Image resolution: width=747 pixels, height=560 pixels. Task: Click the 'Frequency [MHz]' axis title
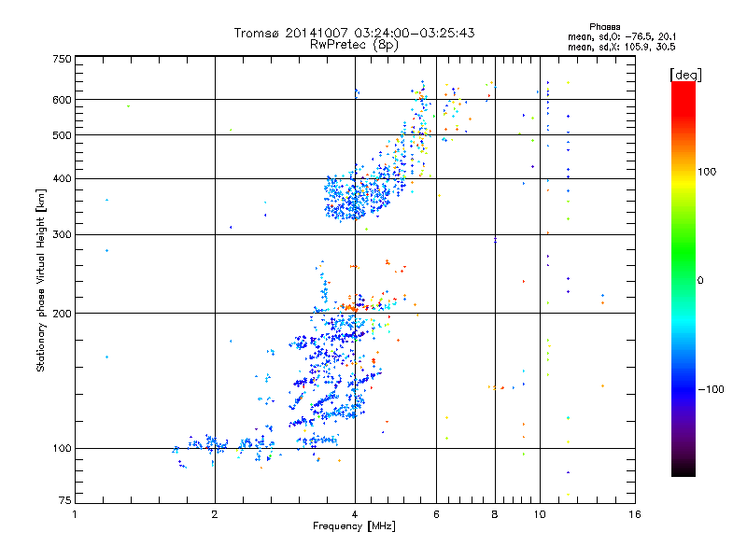354,526
